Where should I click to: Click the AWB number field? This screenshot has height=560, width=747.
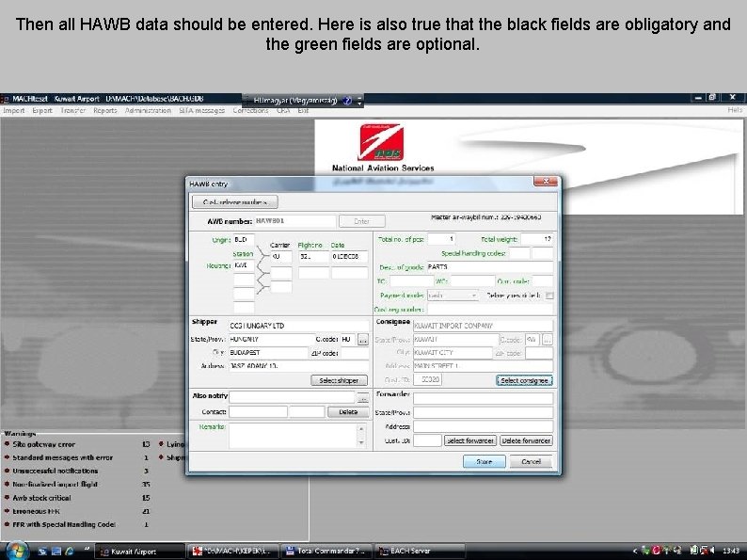coord(294,221)
